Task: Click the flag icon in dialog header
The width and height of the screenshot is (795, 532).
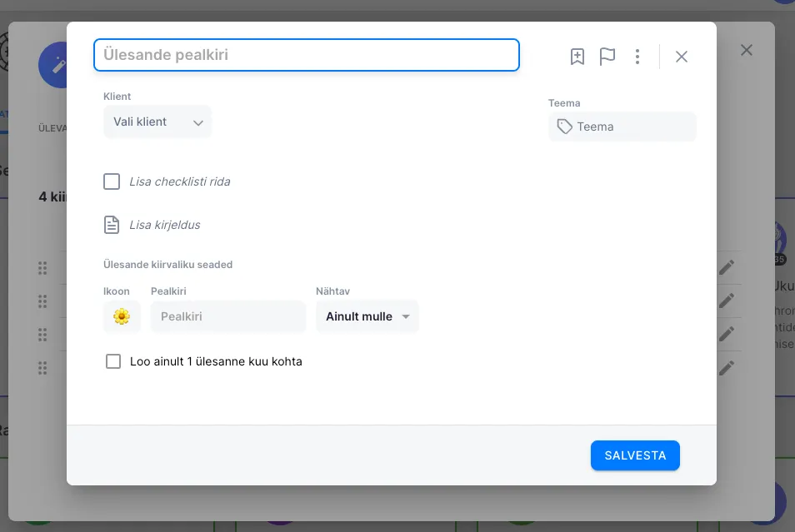Action: coord(607,57)
